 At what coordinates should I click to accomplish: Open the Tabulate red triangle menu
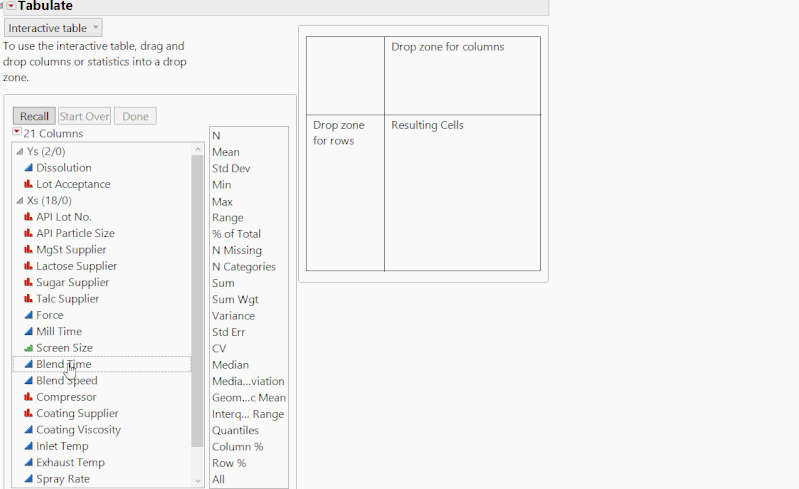[x=11, y=6]
